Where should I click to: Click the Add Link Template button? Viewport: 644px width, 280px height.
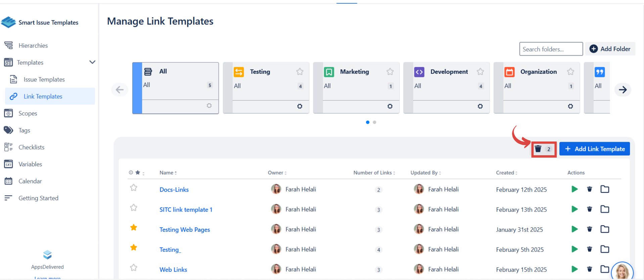coord(594,149)
